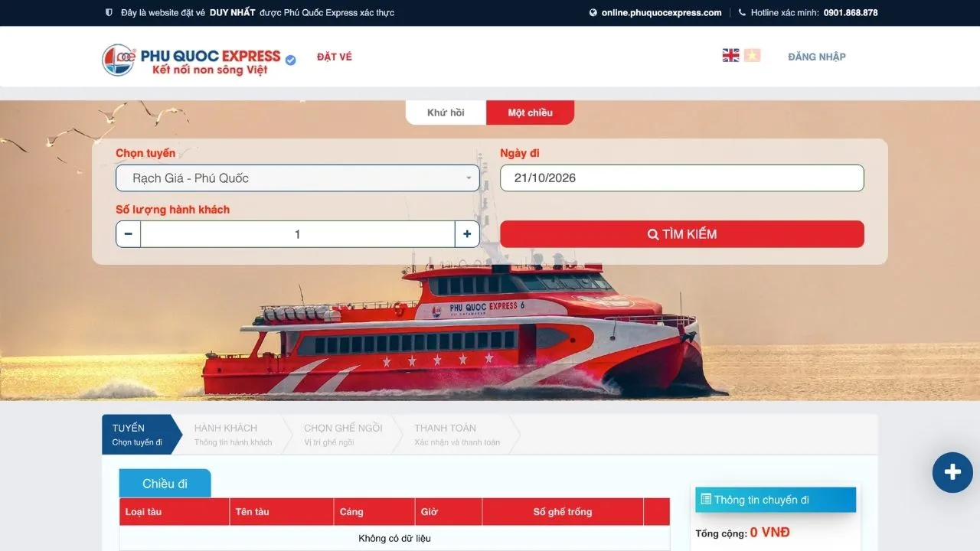
Task: Increase passenger count with plus button
Action: tap(467, 234)
